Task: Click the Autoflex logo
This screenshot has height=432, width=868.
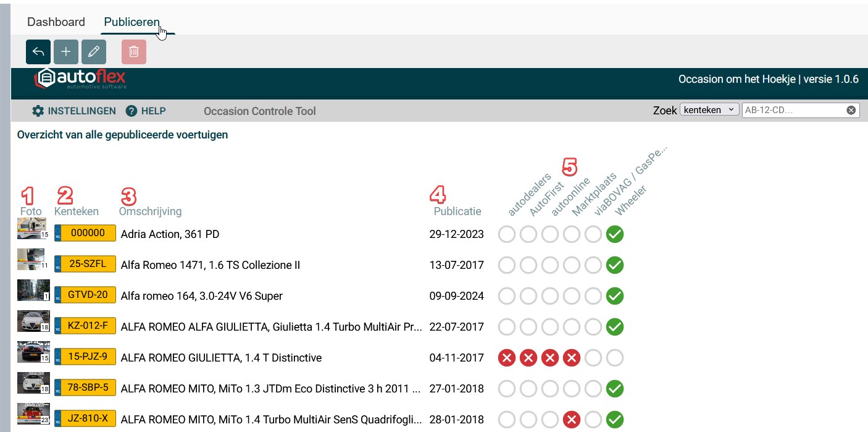Action: [80, 79]
